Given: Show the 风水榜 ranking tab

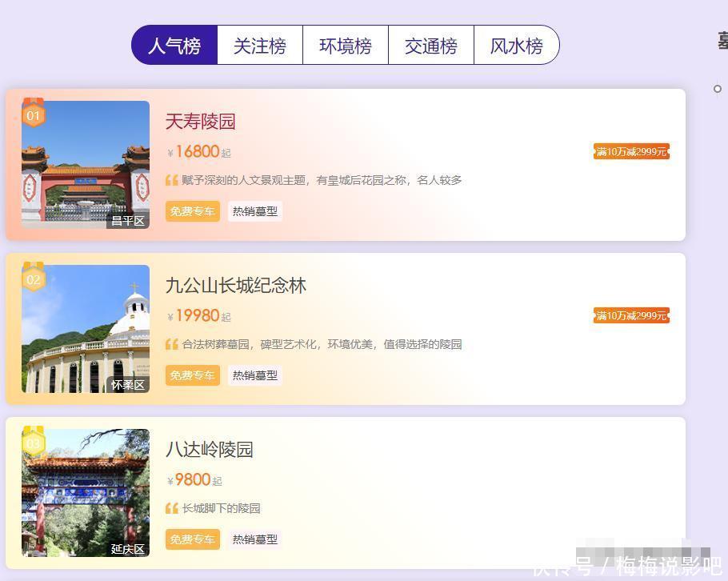Looking at the screenshot, I should click(x=516, y=46).
